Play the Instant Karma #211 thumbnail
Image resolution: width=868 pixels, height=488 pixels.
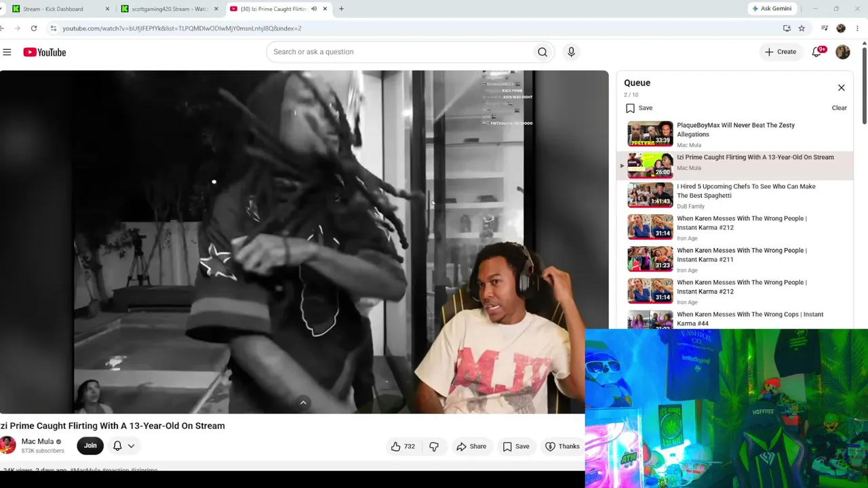tap(650, 259)
